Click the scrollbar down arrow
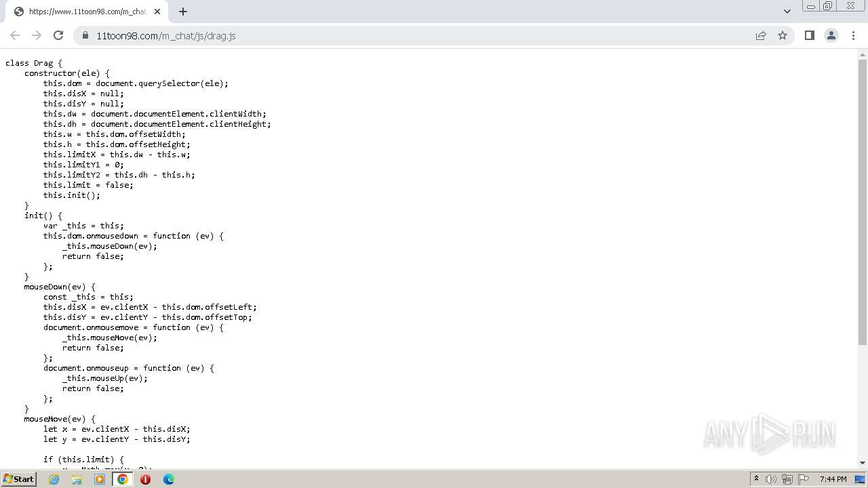This screenshot has width=868, height=488. pos(863,463)
